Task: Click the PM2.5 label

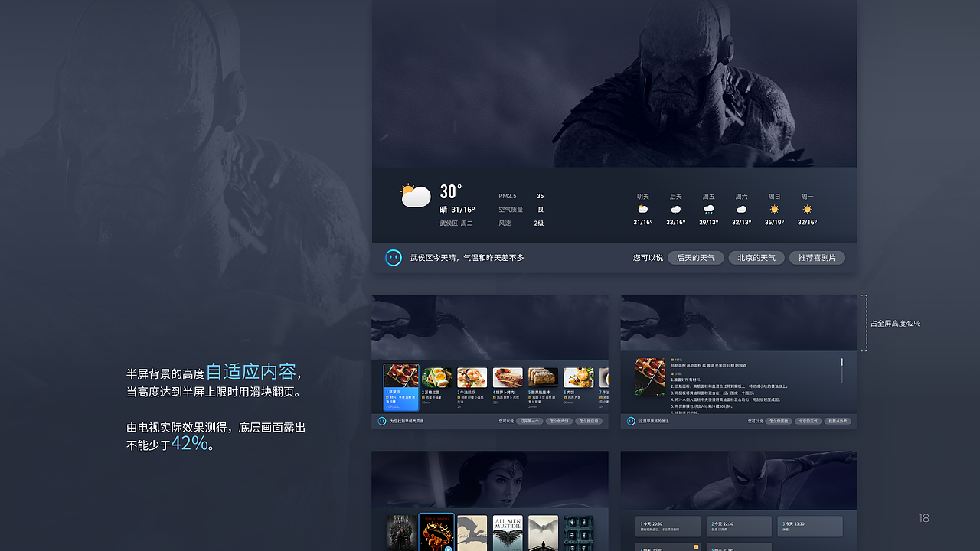Action: [508, 196]
